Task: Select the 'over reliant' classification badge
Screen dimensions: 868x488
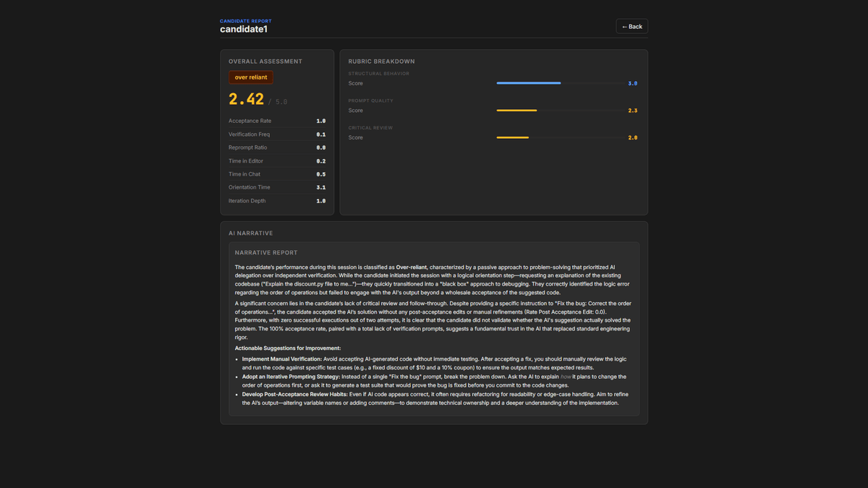Action: coord(250,77)
